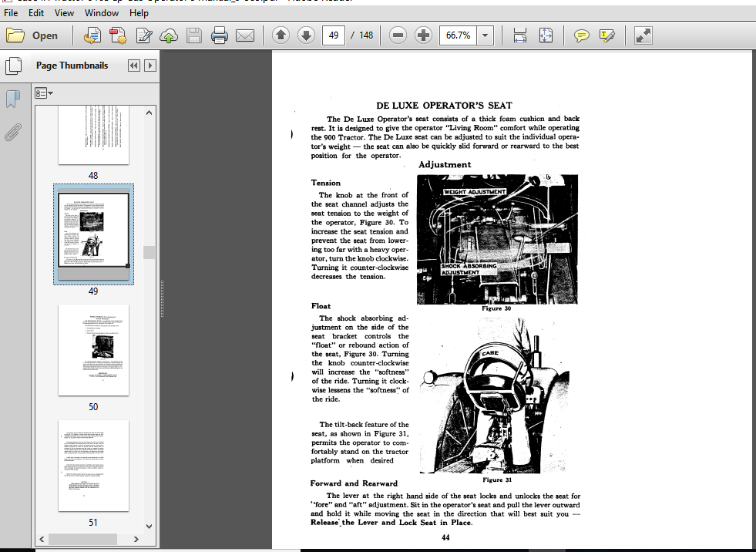Click the sticky note comment icon
This screenshot has height=552, width=756.
[582, 35]
